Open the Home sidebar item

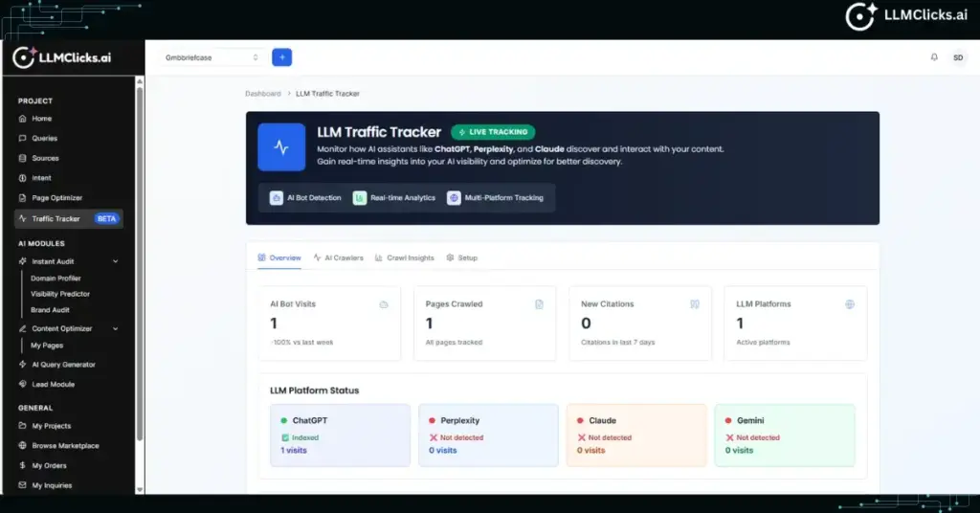[35, 118]
